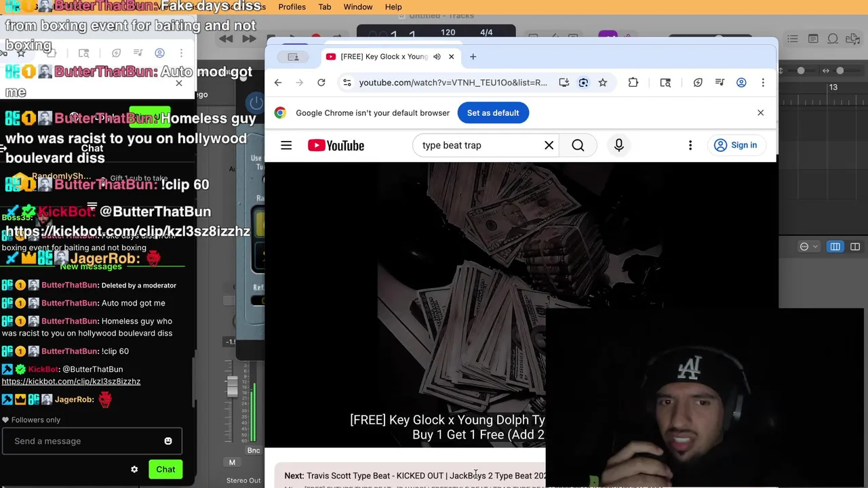
Task: Clear the YouTube search text
Action: click(x=549, y=145)
